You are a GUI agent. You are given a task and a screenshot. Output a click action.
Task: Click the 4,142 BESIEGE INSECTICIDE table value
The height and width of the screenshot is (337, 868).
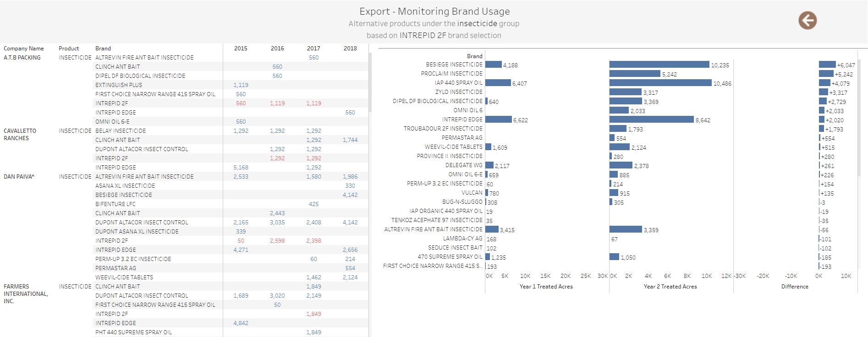click(x=350, y=195)
